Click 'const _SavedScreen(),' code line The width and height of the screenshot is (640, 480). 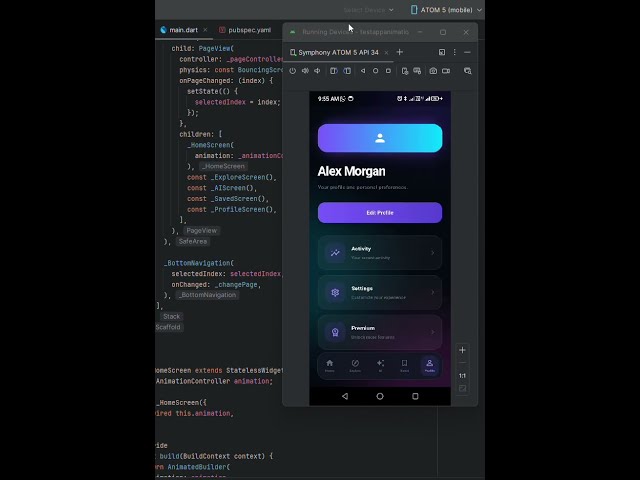228,198
